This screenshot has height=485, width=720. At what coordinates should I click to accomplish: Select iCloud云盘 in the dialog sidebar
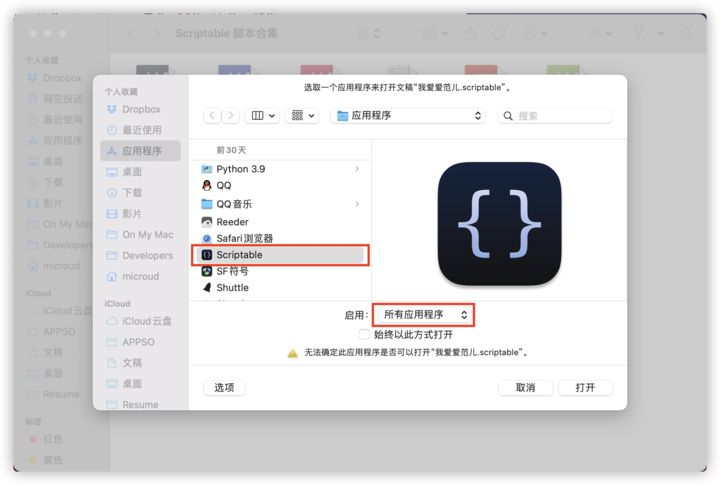(x=141, y=321)
